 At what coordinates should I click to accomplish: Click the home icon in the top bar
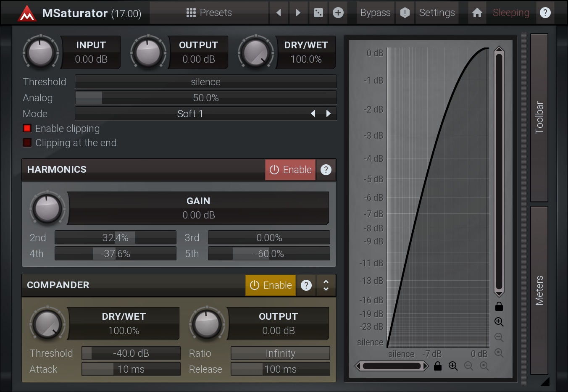pyautogui.click(x=477, y=13)
